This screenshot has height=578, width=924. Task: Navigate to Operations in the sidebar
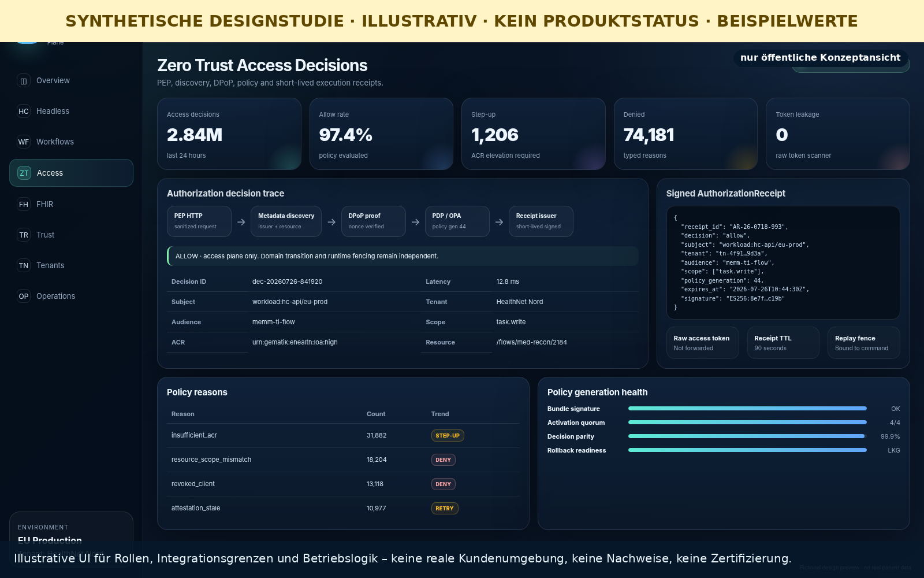pyautogui.click(x=71, y=296)
